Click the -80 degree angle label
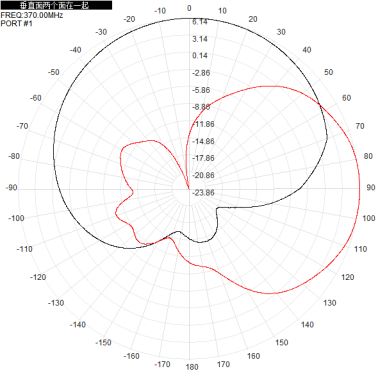Screen dimensions: 378x378 tap(14, 156)
